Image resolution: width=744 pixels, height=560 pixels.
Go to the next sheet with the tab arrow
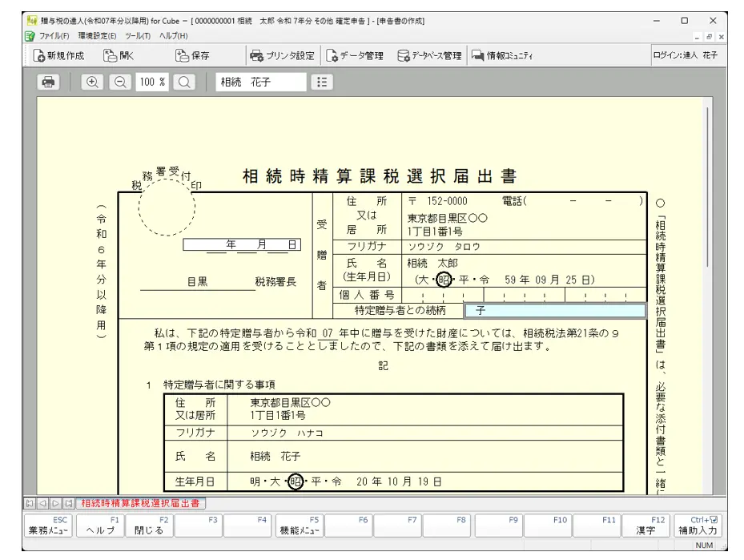55,503
